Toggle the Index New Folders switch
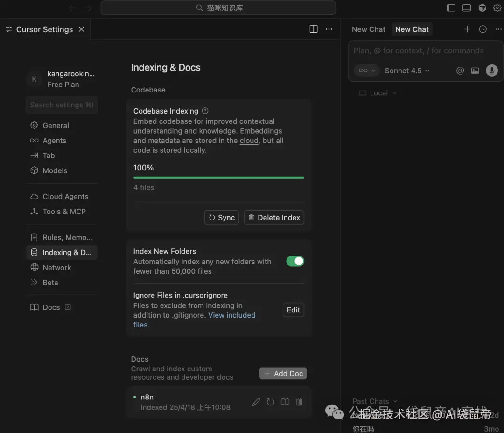 [295, 261]
